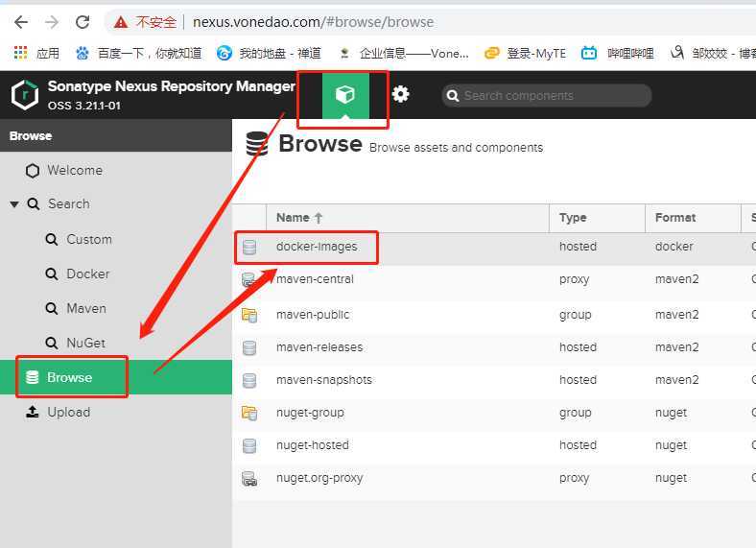Screen dimensions: 756x548
Task: Open the Baidu bookmark
Action: coord(139,53)
